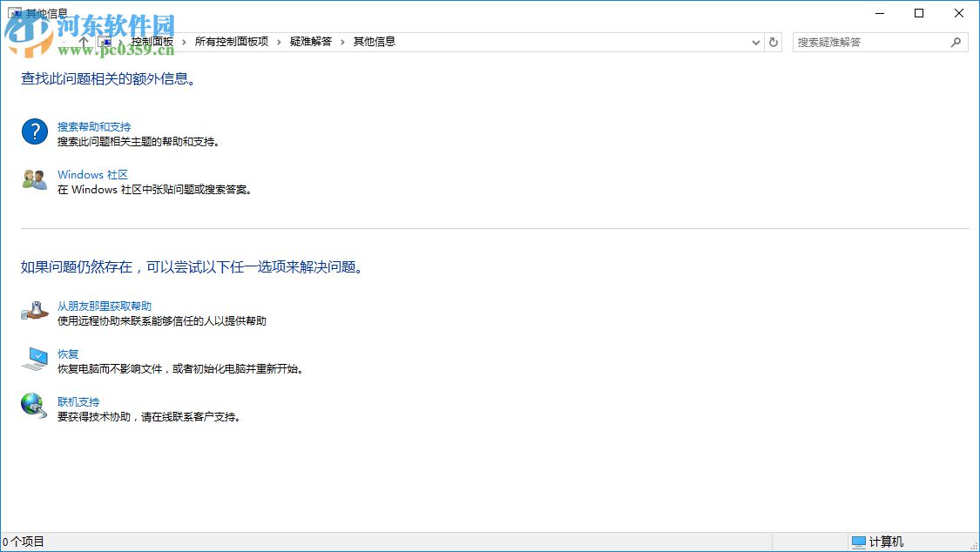Navigate to 疑难解答 in the breadcrumb

click(x=311, y=41)
